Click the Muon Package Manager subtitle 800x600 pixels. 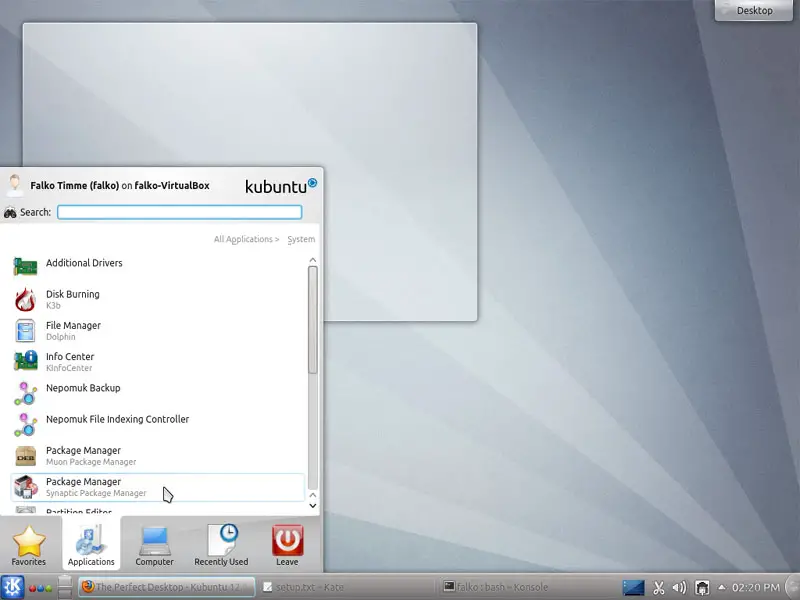click(91, 462)
